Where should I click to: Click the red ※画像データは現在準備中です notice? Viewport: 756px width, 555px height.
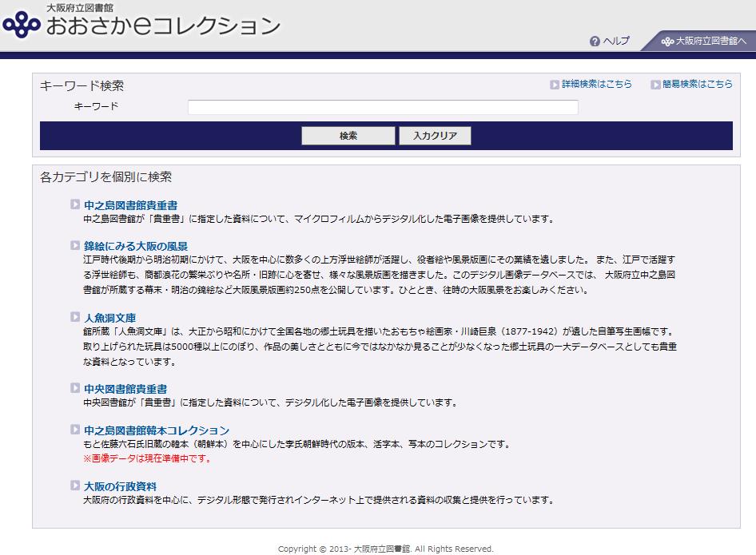pyautogui.click(x=148, y=458)
